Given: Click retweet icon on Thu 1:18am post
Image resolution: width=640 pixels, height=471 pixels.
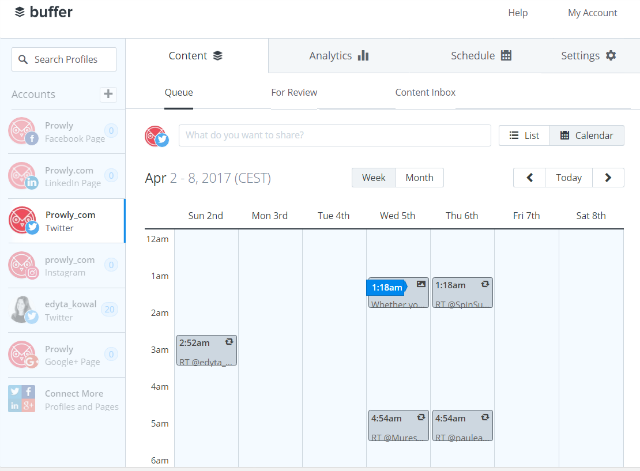Looking at the screenshot, I should (485, 284).
